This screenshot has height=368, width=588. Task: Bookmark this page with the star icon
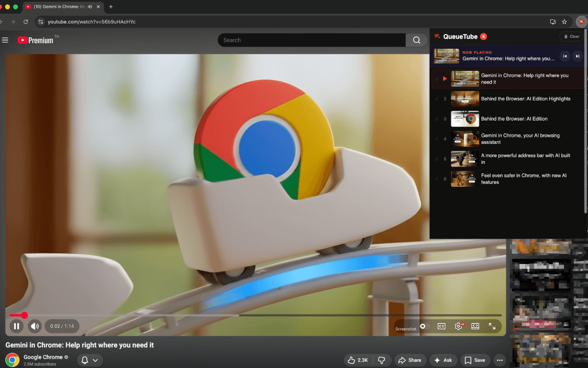click(565, 22)
